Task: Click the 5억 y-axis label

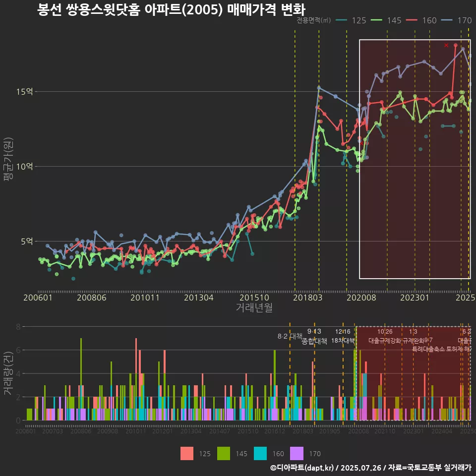Action: [27, 241]
